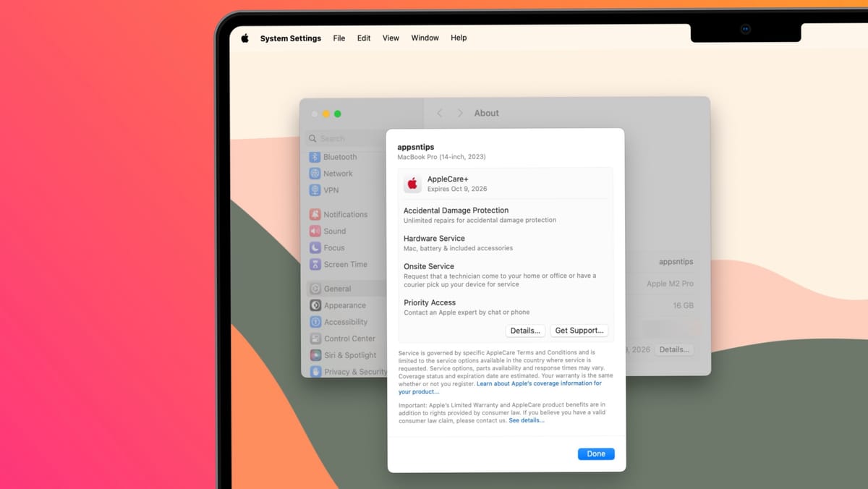Go back using left chevron arrow
The height and width of the screenshot is (489, 868).
(439, 114)
